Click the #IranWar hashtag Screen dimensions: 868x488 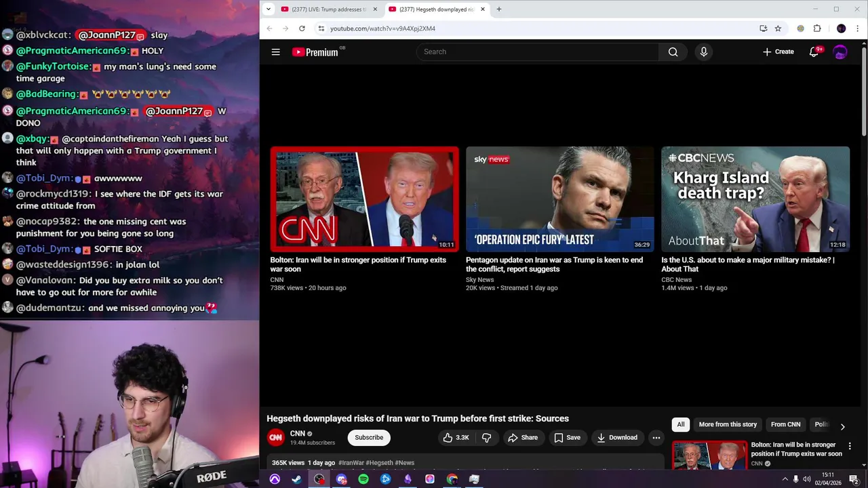pyautogui.click(x=351, y=463)
